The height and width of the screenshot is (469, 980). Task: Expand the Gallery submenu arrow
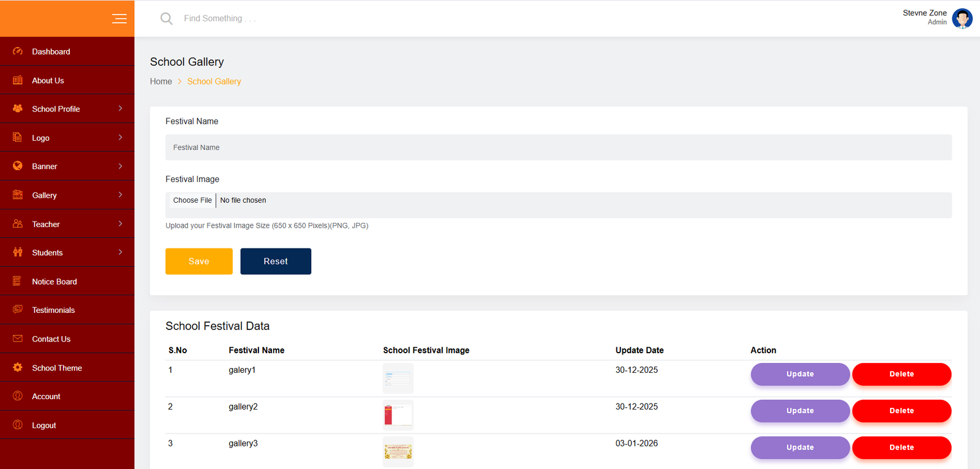point(120,195)
